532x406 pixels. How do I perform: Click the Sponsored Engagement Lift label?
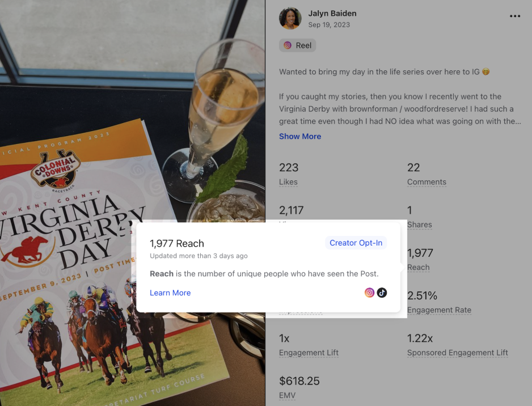tap(457, 353)
